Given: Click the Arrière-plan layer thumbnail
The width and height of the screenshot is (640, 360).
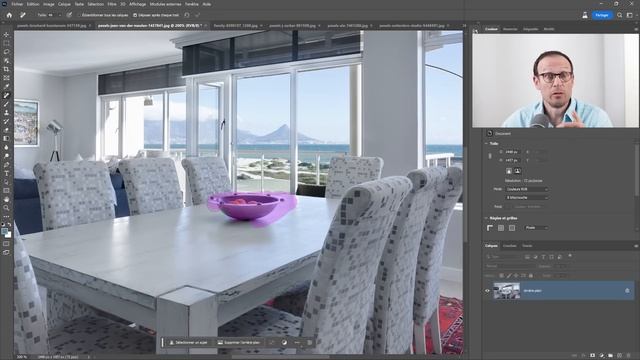Looking at the screenshot, I should (507, 291).
